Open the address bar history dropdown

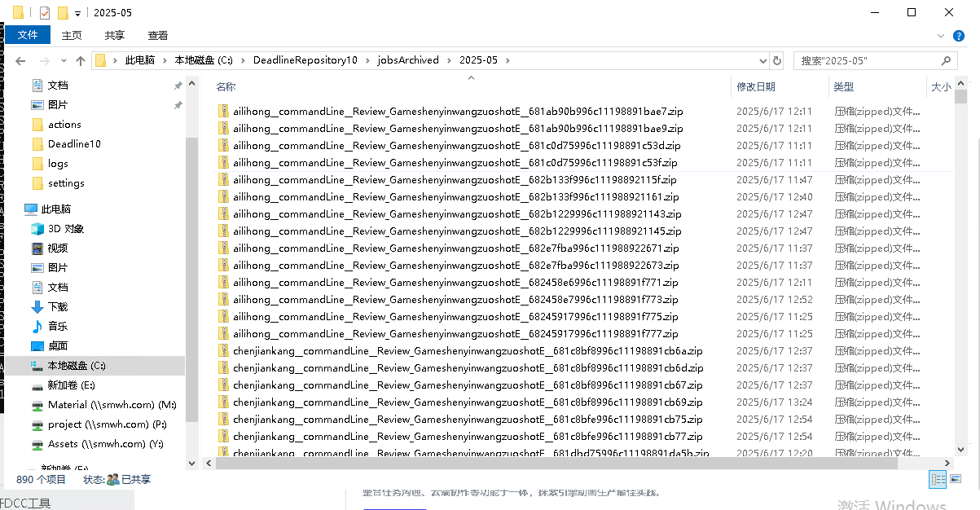[x=762, y=61]
